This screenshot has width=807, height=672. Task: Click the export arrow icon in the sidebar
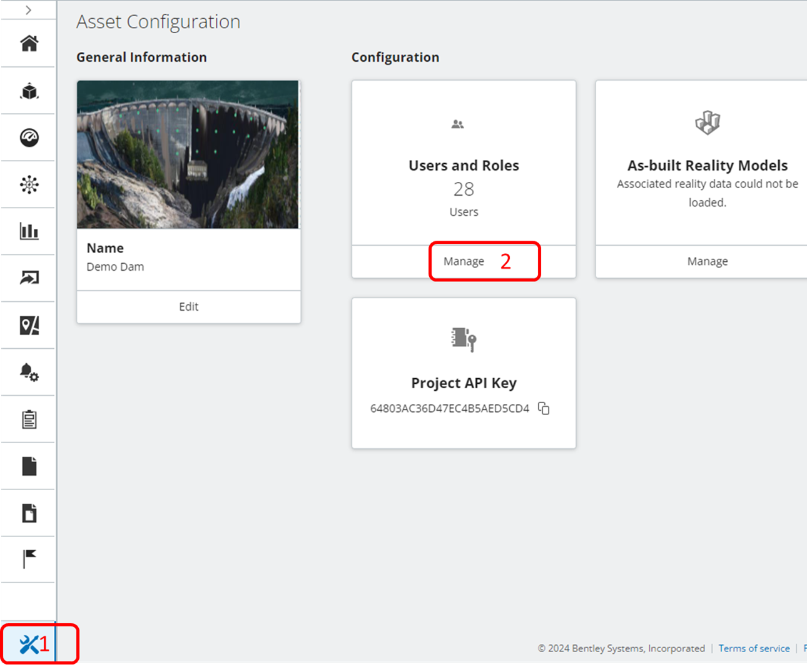pos(28,278)
